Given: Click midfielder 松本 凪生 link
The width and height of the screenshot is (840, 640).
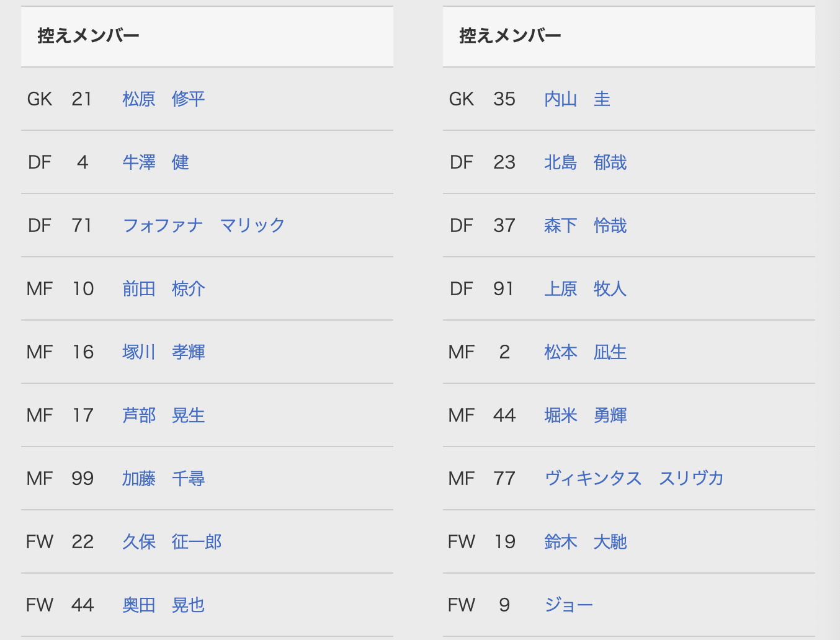Looking at the screenshot, I should click(x=586, y=352).
